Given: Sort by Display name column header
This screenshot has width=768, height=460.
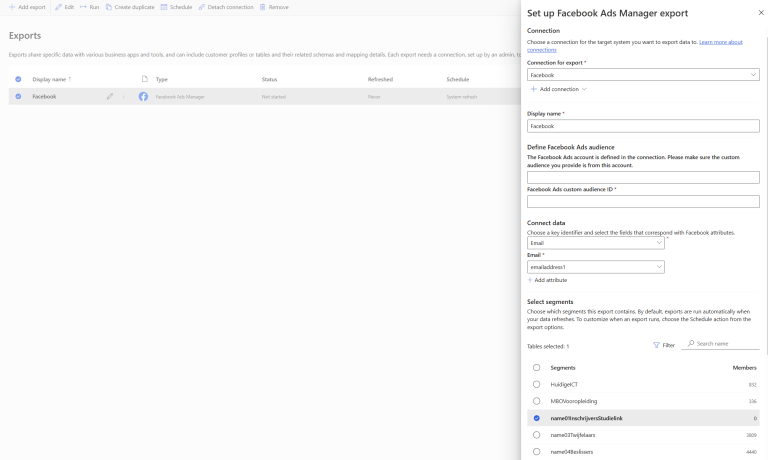Looking at the screenshot, I should (x=51, y=79).
